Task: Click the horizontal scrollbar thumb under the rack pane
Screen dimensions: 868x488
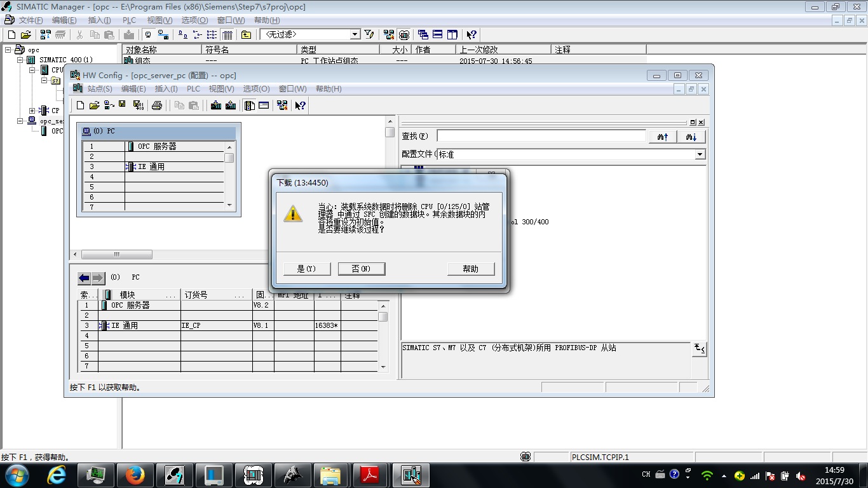Action: click(x=117, y=255)
